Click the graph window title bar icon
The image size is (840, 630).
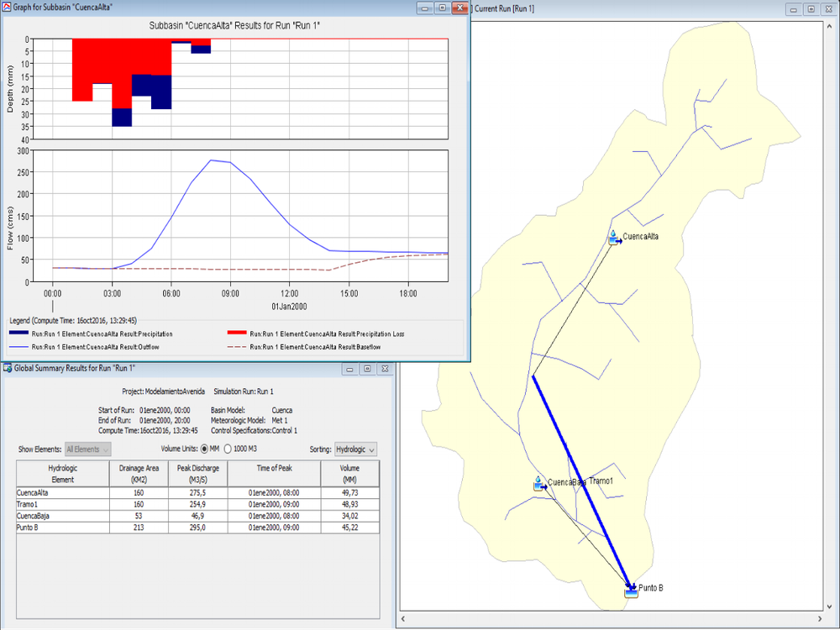[x=8, y=8]
